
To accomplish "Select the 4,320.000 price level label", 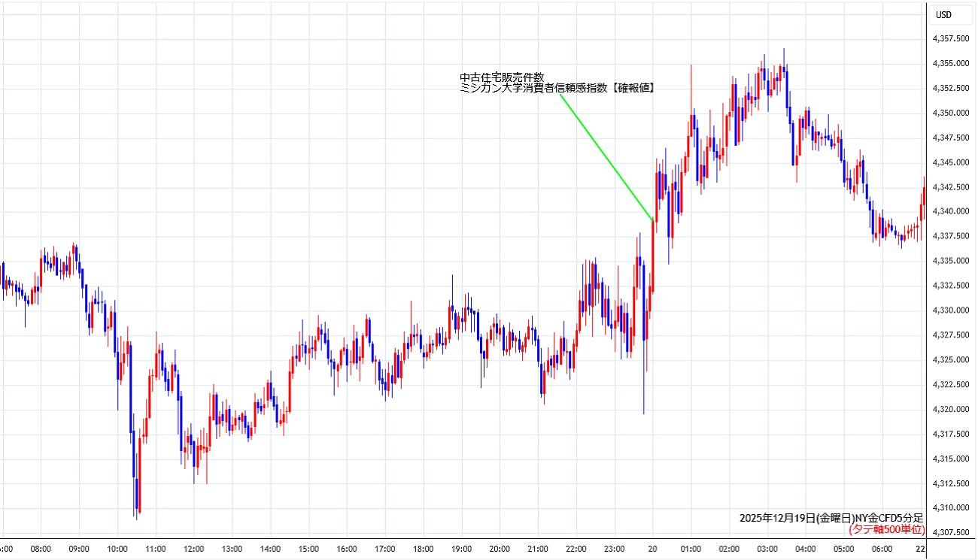I will [950, 409].
